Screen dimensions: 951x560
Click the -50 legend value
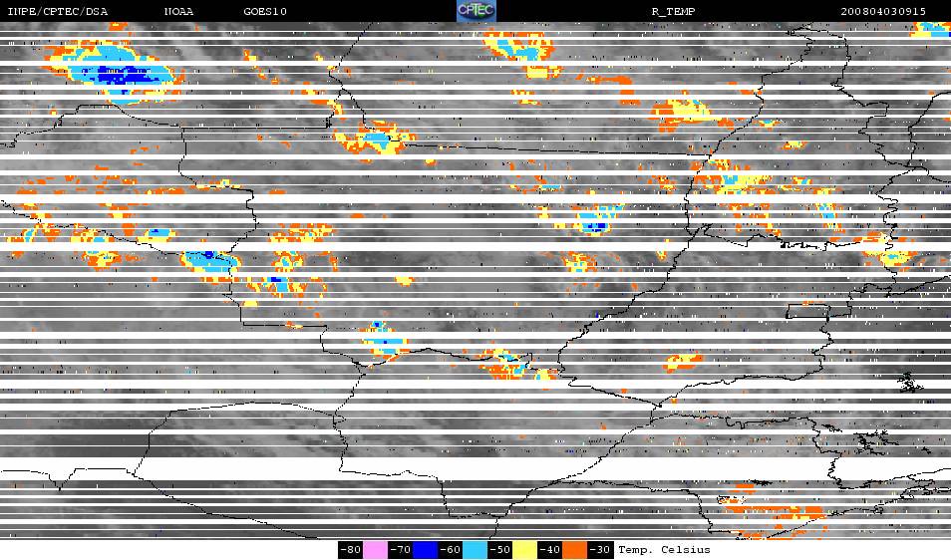coord(500,549)
